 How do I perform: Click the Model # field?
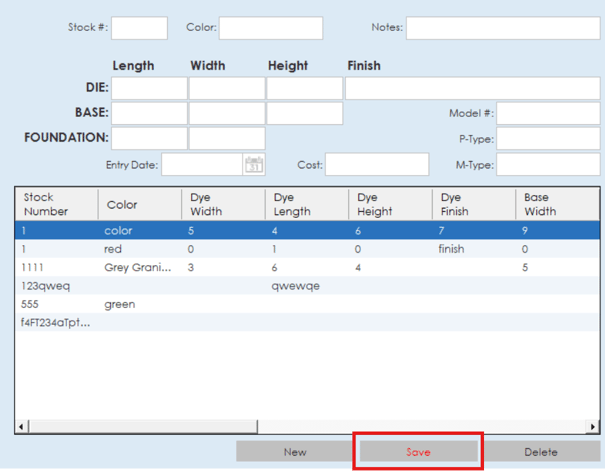pos(548,114)
